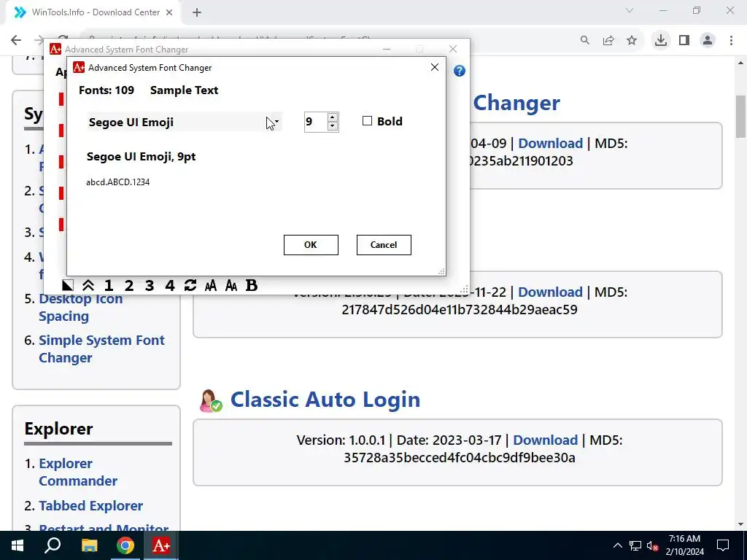Image resolution: width=747 pixels, height=560 pixels.
Task: Open Desktop Icon Spacing sidebar link
Action: pos(80,308)
